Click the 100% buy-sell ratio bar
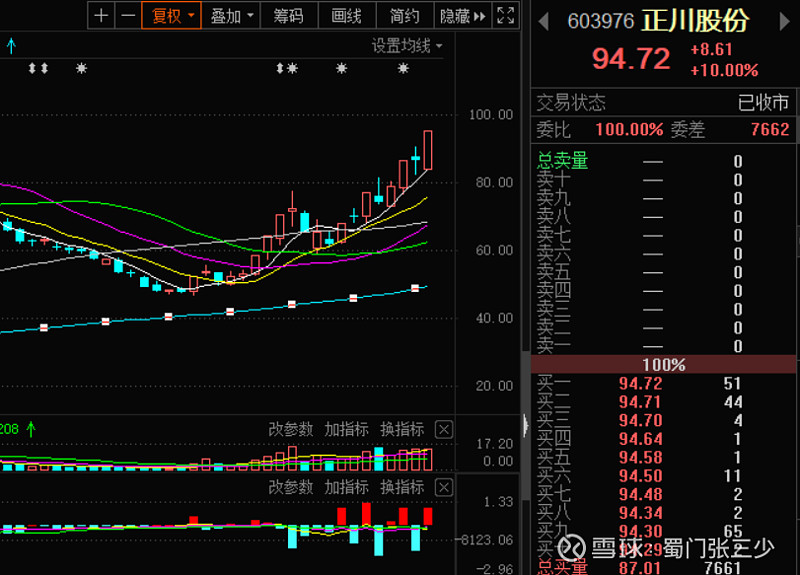This screenshot has width=800, height=575. (663, 364)
